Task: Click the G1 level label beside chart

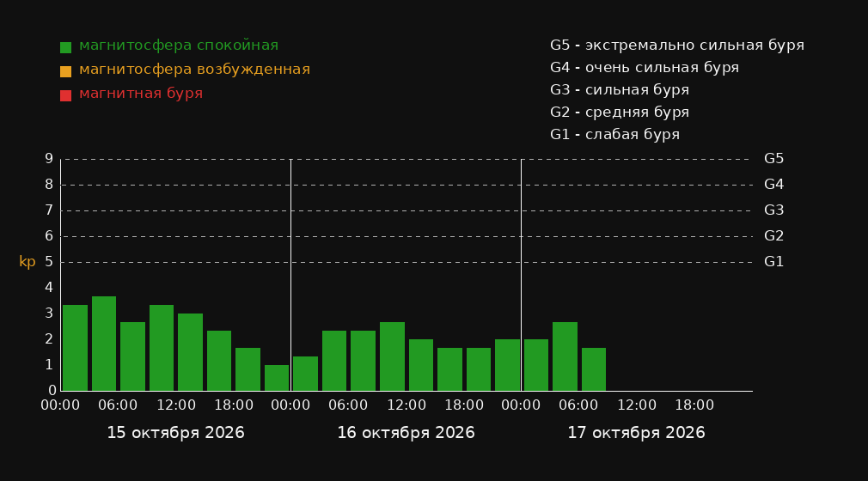Action: pos(773,262)
